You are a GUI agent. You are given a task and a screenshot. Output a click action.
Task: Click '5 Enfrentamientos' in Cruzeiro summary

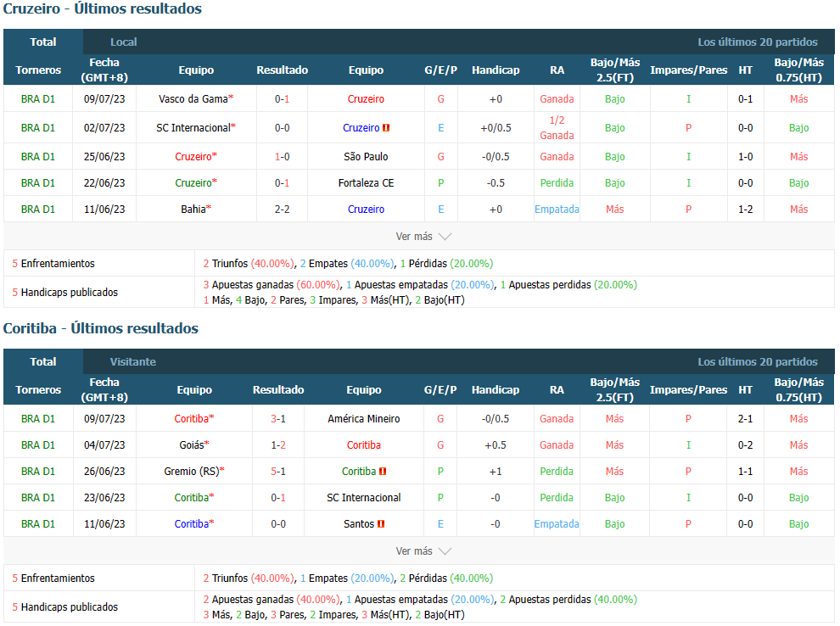pyautogui.click(x=53, y=264)
